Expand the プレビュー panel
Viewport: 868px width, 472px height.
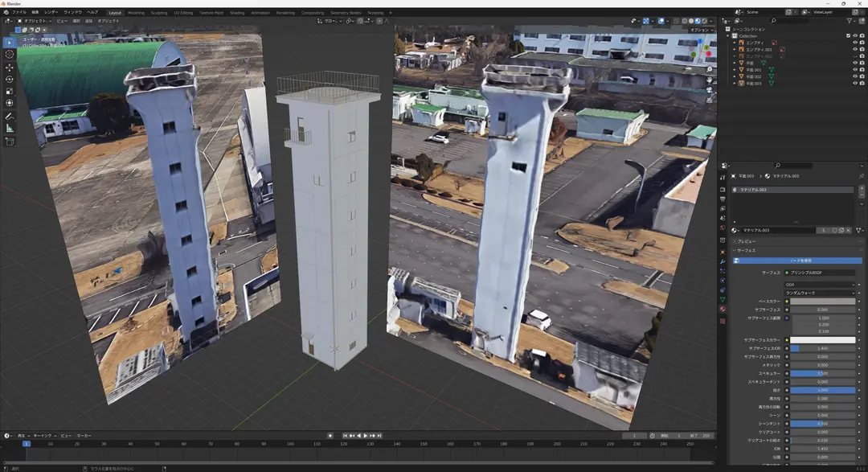[746, 241]
